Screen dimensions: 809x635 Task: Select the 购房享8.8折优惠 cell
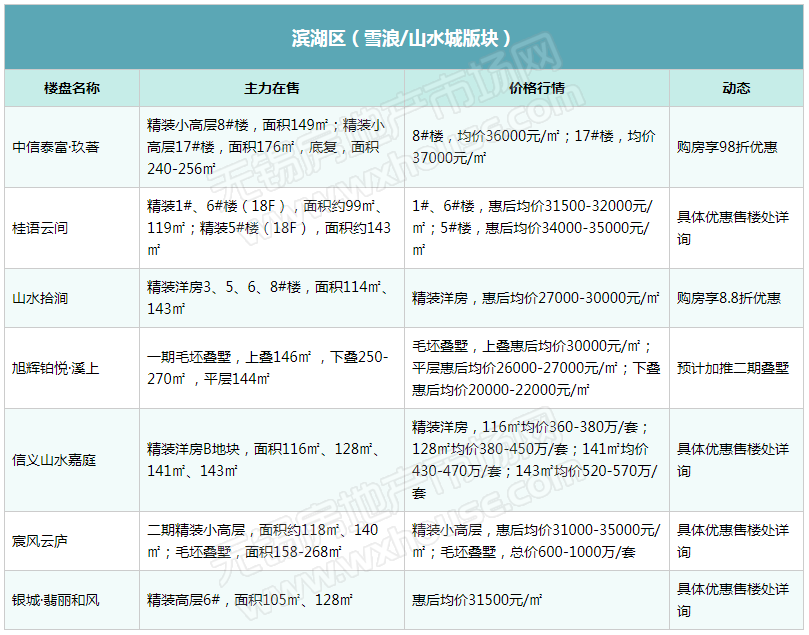729,298
